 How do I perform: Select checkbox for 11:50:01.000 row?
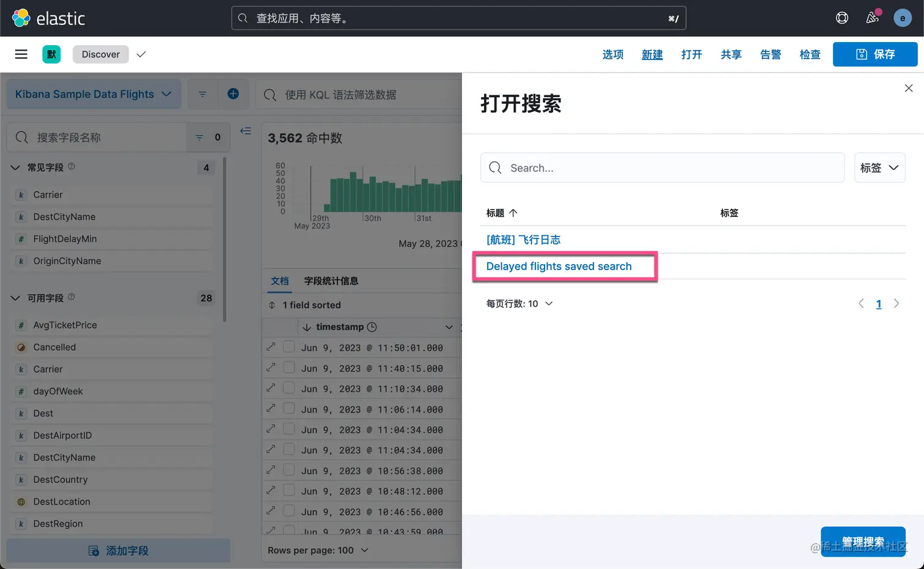(x=289, y=347)
